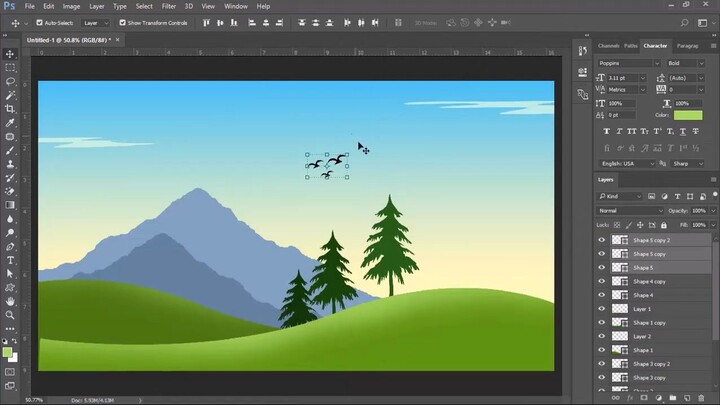Filter layers by type layers icon
Screen dimensions: 720x405
click(x=677, y=197)
